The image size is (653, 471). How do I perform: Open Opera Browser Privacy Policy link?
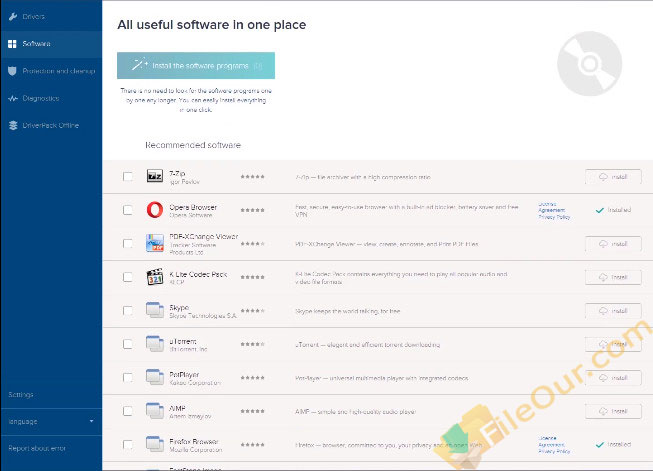[x=554, y=217]
